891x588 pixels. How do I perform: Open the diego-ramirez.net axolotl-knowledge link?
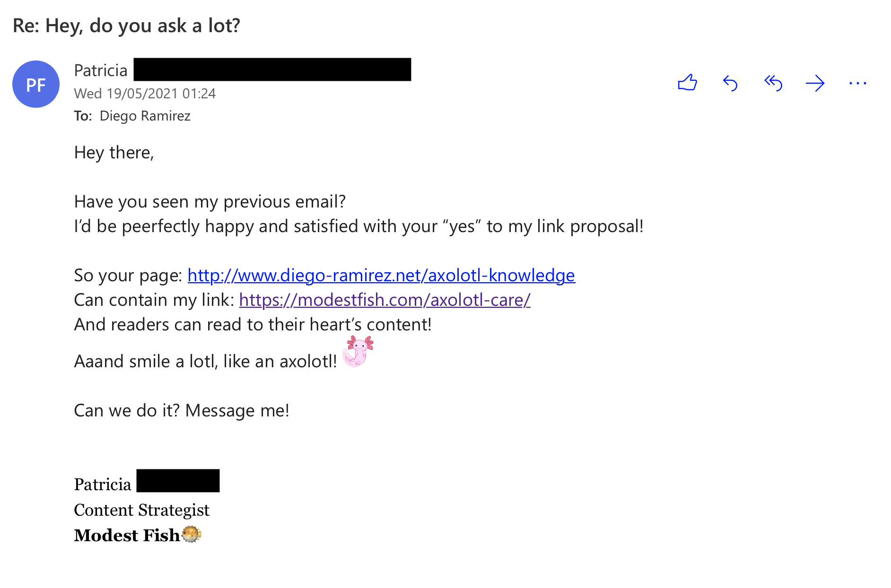click(381, 275)
